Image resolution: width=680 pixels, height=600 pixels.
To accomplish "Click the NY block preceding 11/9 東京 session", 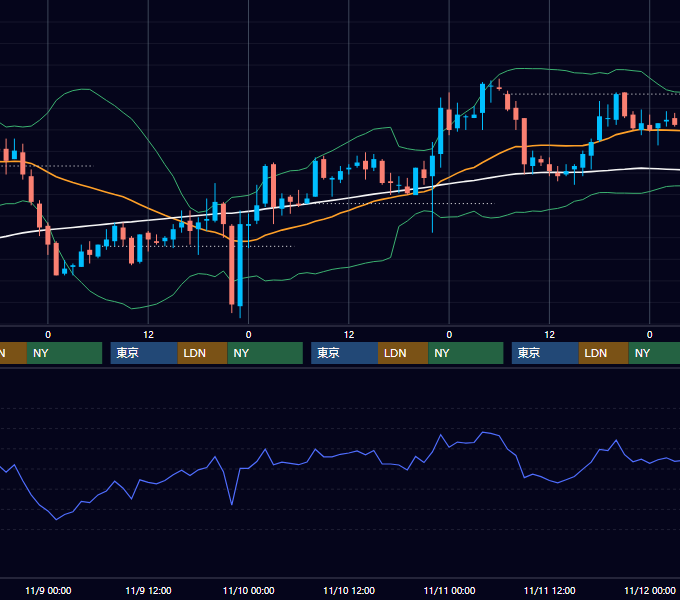I will pyautogui.click(x=64, y=353).
